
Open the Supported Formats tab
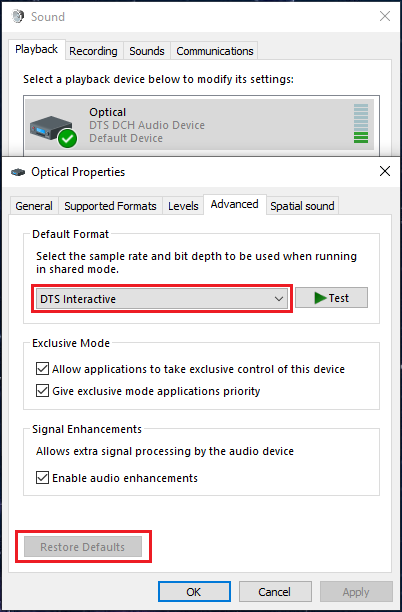110,206
